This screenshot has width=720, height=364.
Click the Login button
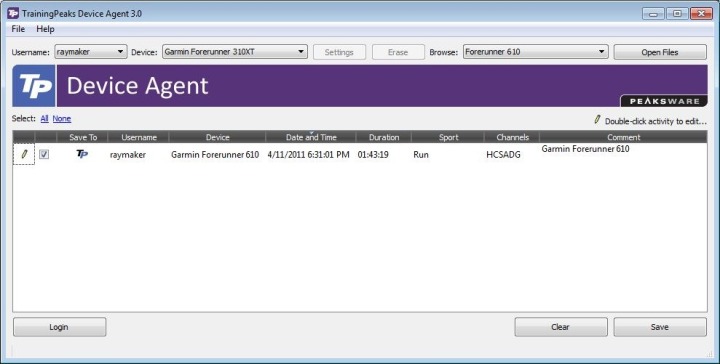(x=59, y=327)
